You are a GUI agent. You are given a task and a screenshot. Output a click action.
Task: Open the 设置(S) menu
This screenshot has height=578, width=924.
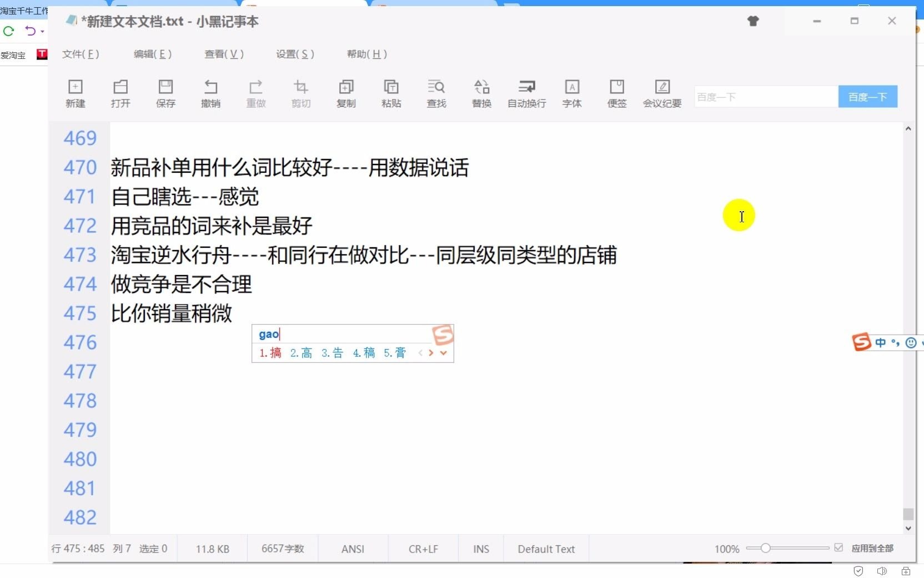point(295,54)
